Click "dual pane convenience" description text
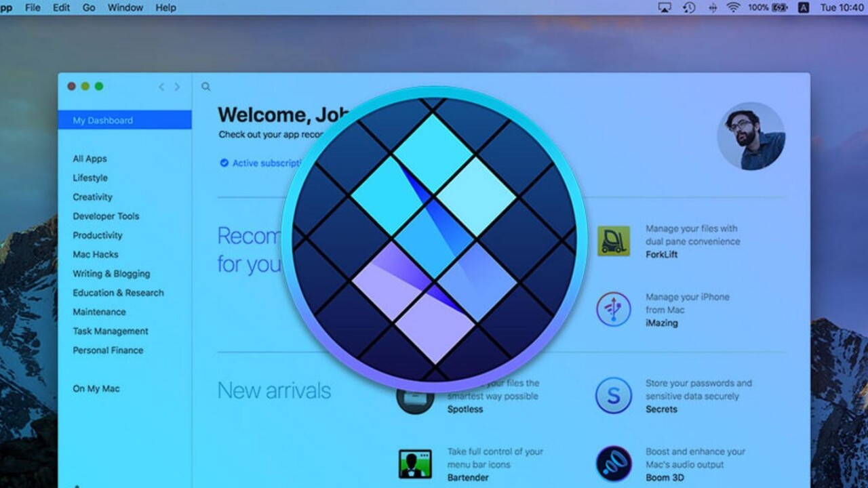Screen dimensions: 868x488 click(693, 241)
